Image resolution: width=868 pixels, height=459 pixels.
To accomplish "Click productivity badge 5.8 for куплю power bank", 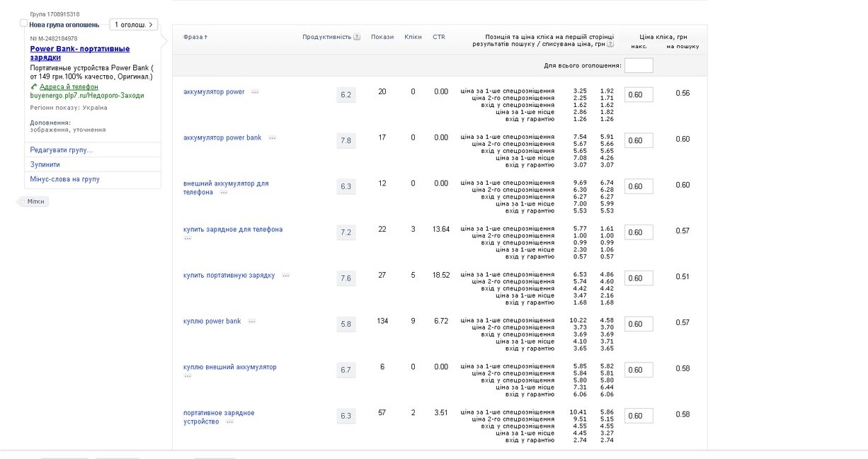I will click(346, 324).
